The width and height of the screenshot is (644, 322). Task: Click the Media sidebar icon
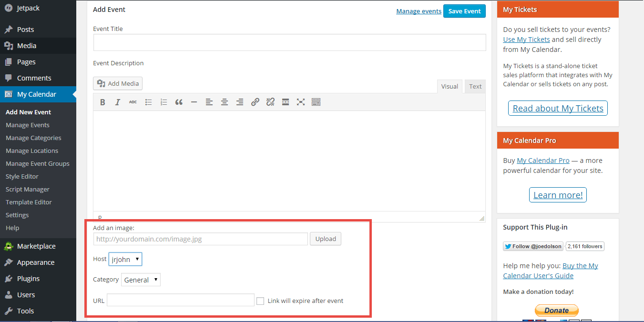point(9,46)
